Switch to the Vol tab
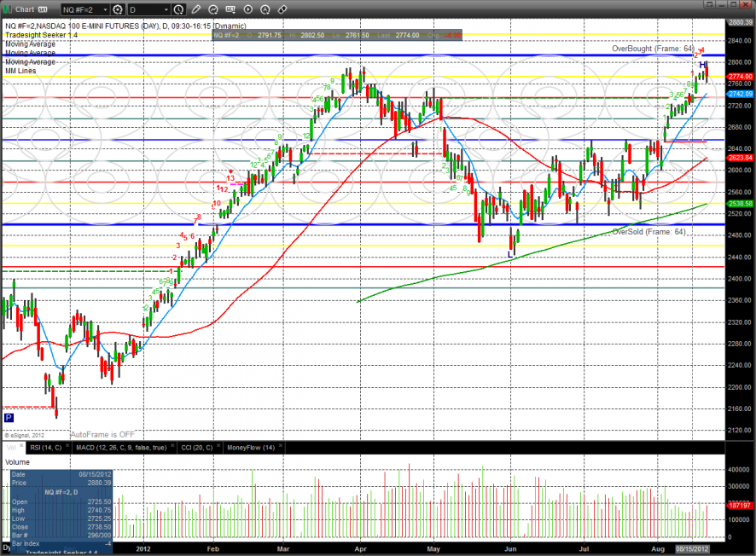756x556 pixels. (x=10, y=448)
